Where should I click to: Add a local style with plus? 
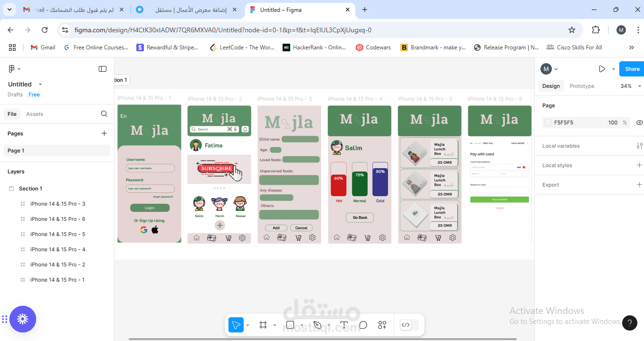[x=639, y=165]
